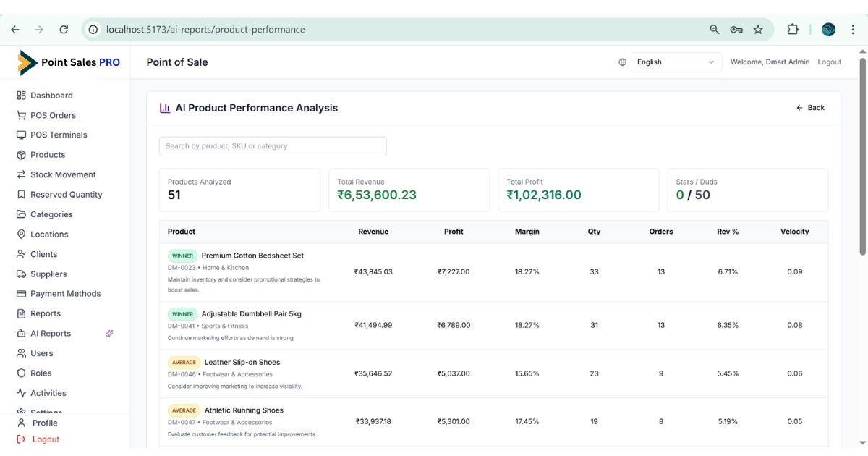Click the Users people icon
This screenshot has height=456, width=868.
point(21,353)
